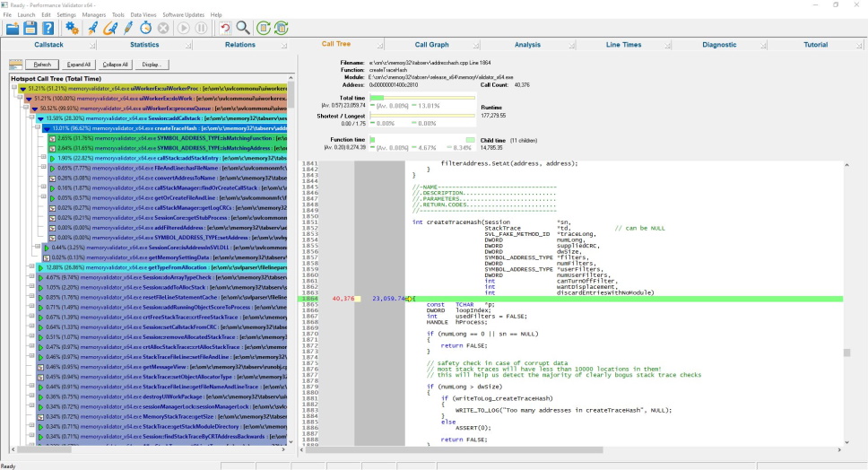The height and width of the screenshot is (470, 868).
Task: Switch to the Callstack tab
Action: (x=48, y=45)
